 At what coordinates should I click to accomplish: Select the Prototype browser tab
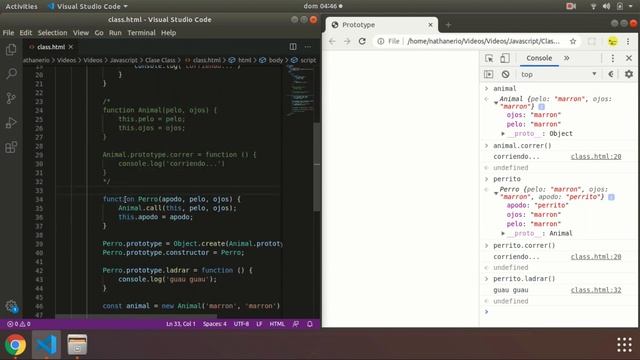382,25
